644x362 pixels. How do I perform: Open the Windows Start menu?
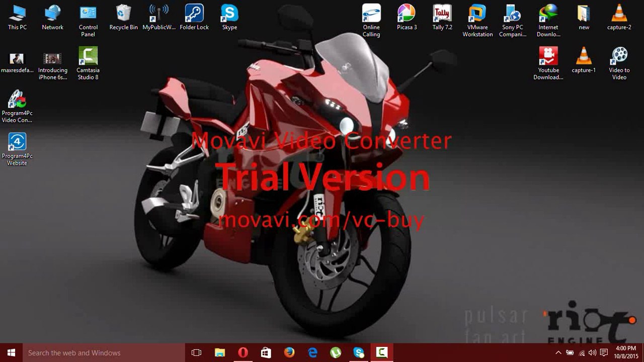pos(11,353)
